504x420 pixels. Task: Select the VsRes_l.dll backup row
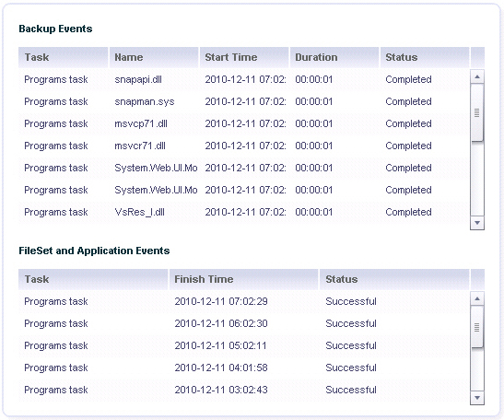[x=244, y=212]
